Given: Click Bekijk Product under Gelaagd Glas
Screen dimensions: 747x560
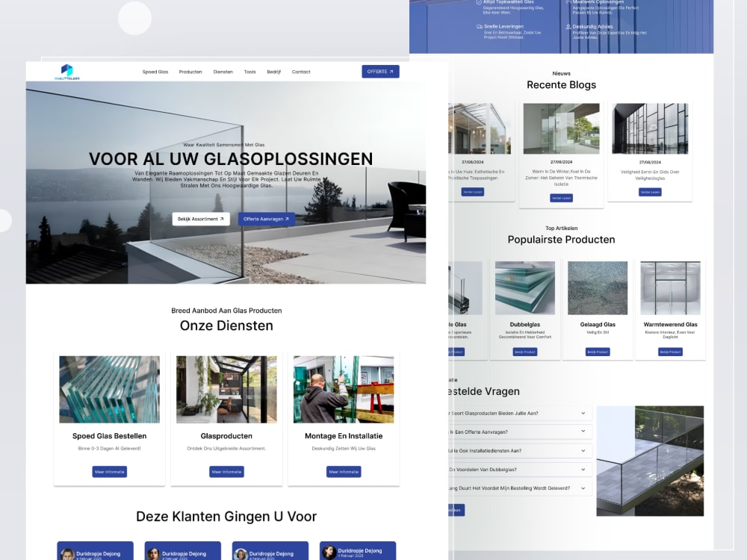Looking at the screenshot, I should [x=598, y=352].
